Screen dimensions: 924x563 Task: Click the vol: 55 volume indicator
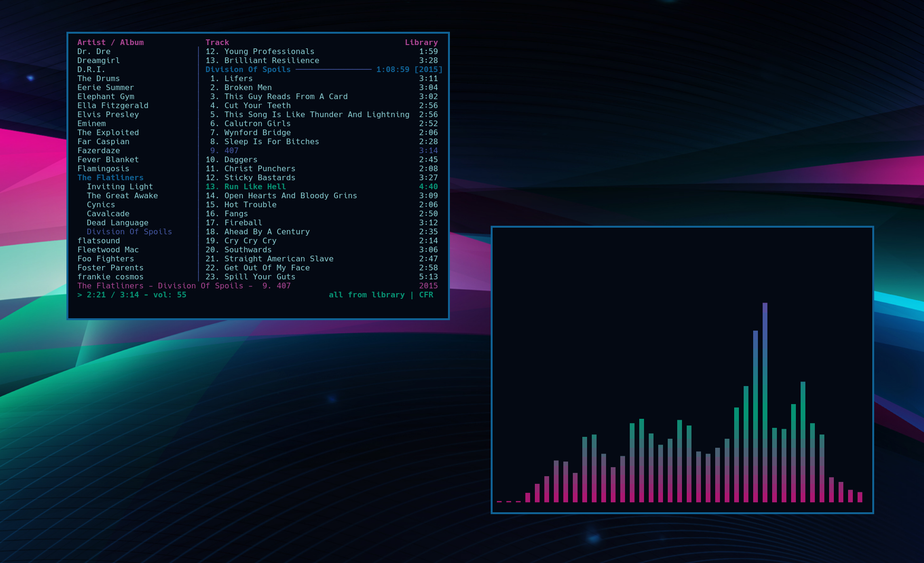click(169, 295)
